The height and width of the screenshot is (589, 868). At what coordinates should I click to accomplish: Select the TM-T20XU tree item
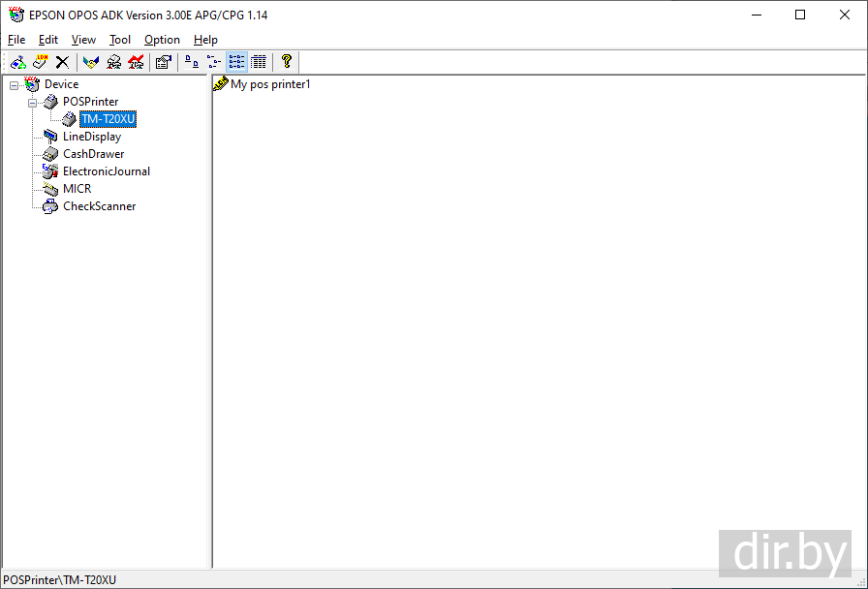tap(108, 119)
